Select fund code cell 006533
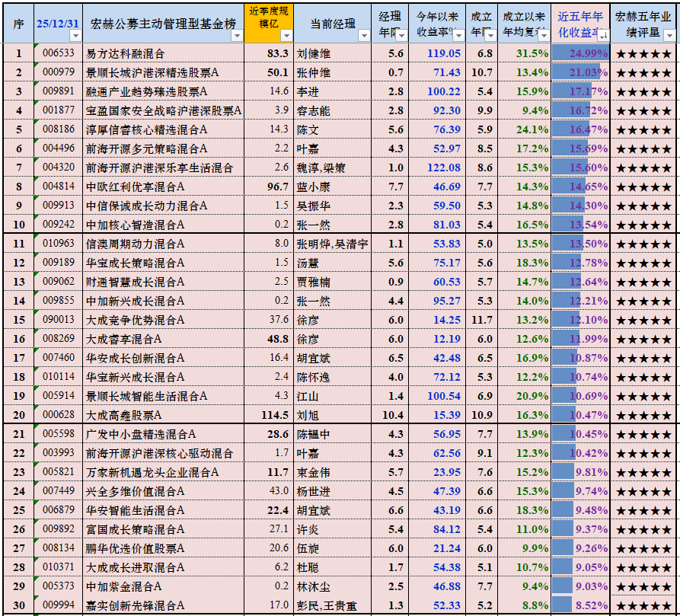The image size is (680, 616). 58,53
